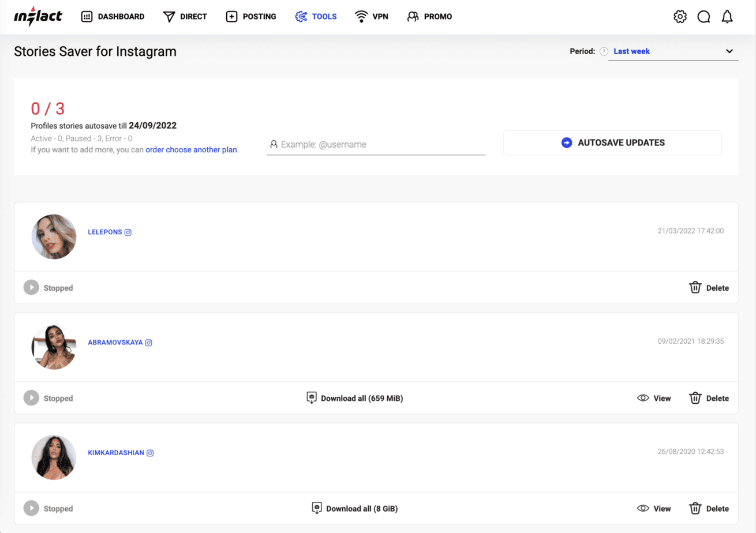The image size is (756, 533).
Task: Open the Tools menu
Action: coord(316,17)
